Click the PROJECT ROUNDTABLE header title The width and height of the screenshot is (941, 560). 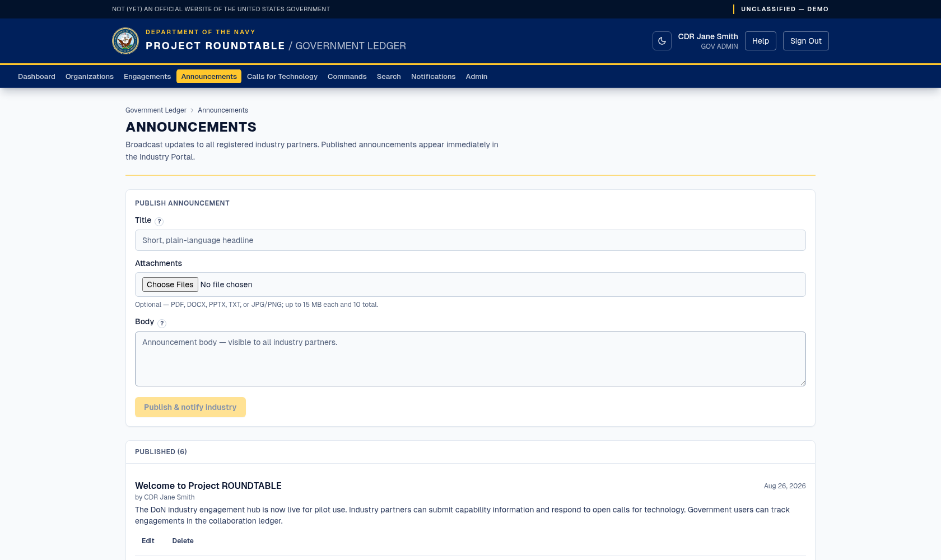pos(215,46)
